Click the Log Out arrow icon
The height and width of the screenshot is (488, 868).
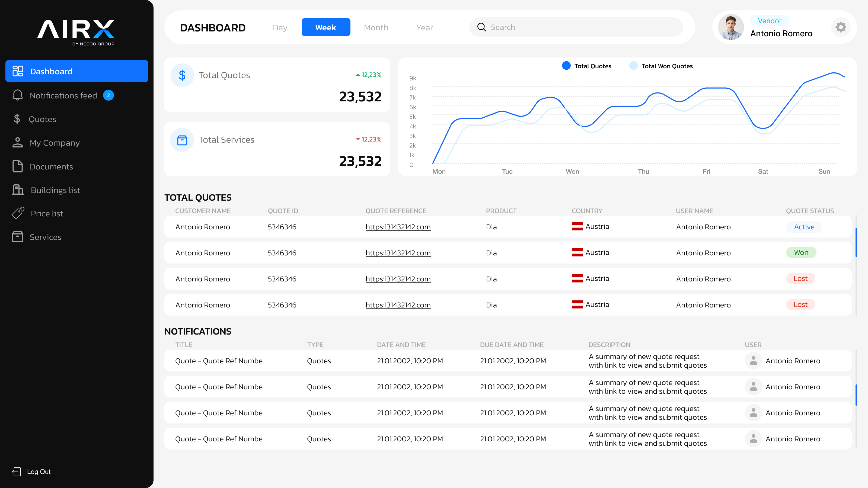pyautogui.click(x=17, y=471)
